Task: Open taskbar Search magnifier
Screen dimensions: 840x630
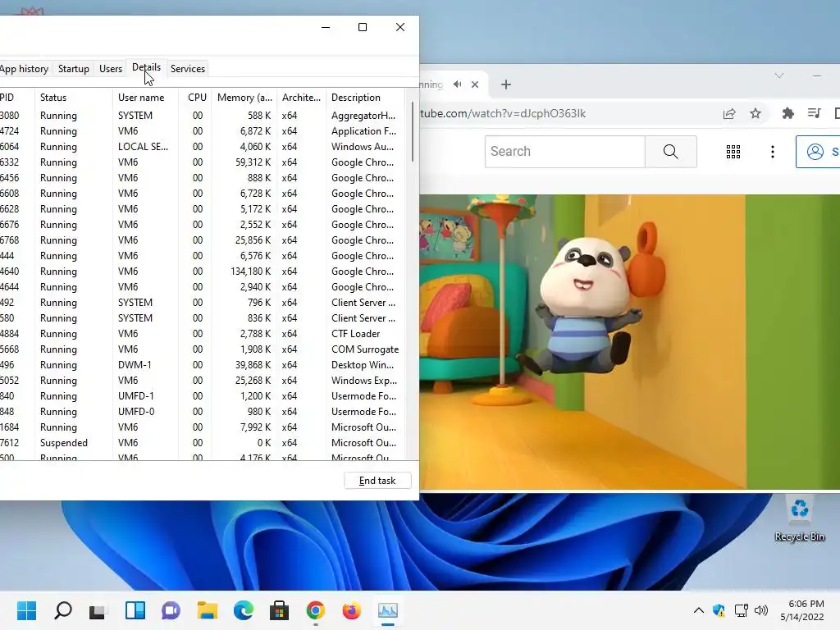Action: [x=62, y=610]
